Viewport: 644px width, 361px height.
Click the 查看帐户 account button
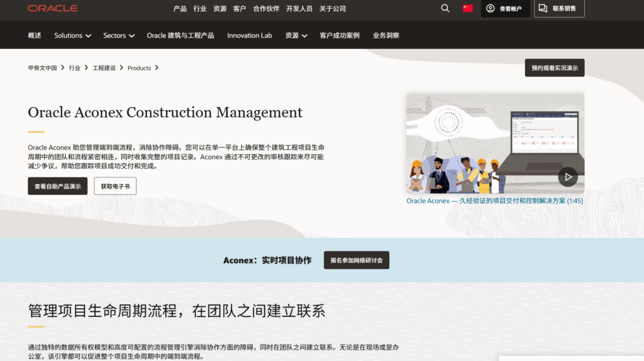tap(504, 8)
